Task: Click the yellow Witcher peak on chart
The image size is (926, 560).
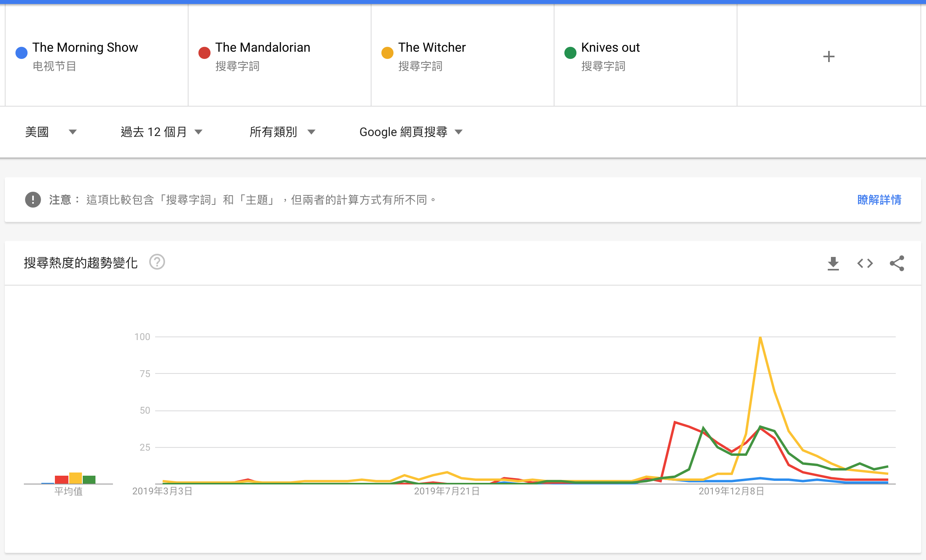Action: [x=760, y=338]
